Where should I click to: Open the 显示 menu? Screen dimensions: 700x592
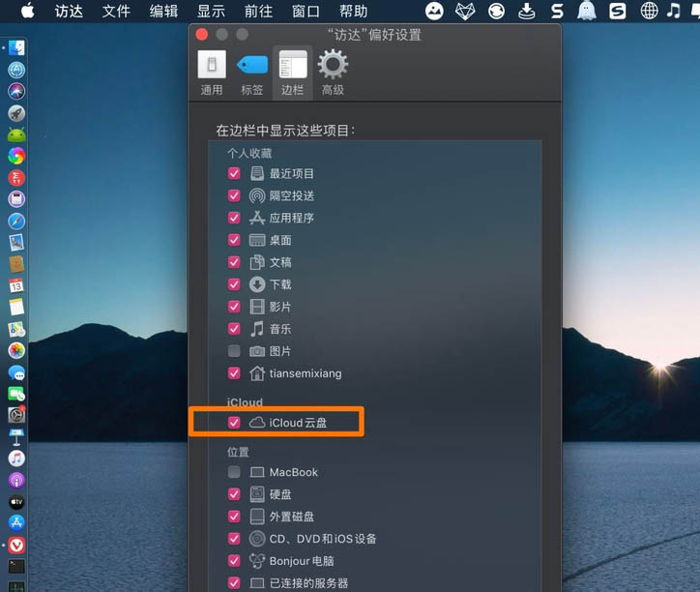[211, 12]
